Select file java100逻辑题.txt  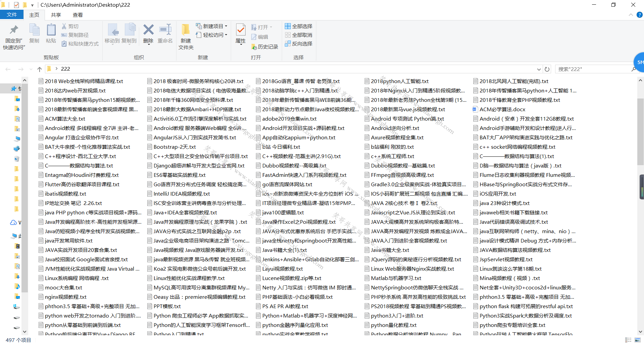(x=280, y=212)
